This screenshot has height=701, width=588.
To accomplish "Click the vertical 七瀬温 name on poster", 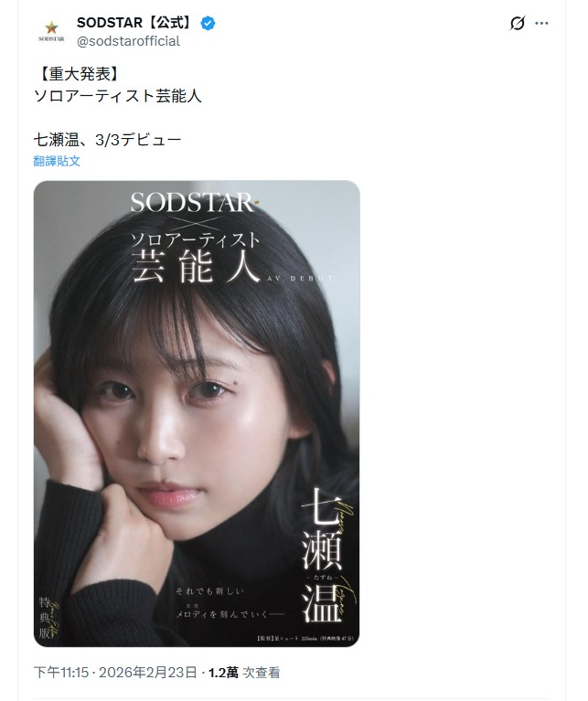I will click(x=321, y=555).
